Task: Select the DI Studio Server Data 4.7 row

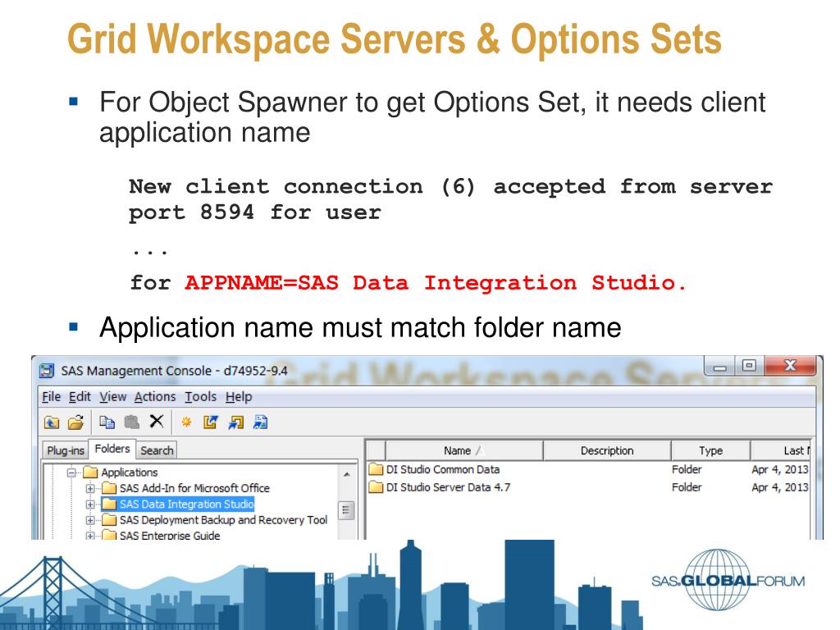Action: 588,487
